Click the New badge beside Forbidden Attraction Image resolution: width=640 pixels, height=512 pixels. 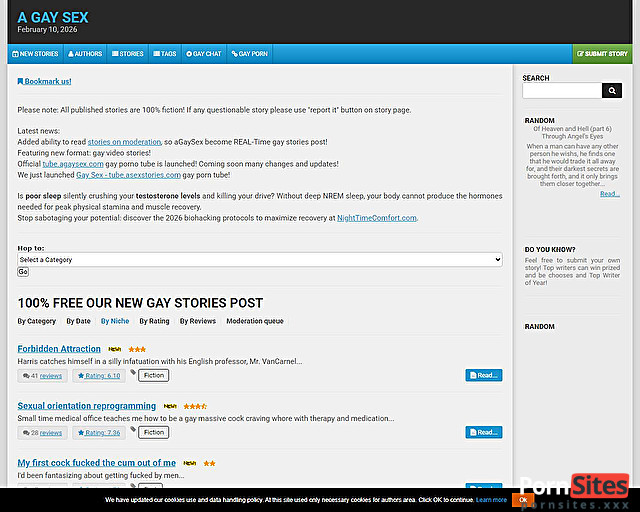[115, 349]
